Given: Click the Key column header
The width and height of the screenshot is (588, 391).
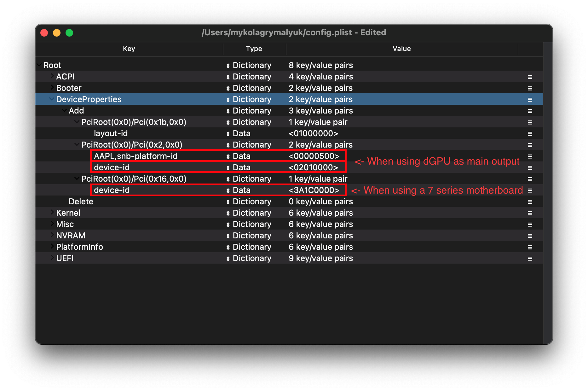Looking at the screenshot, I should tap(129, 49).
